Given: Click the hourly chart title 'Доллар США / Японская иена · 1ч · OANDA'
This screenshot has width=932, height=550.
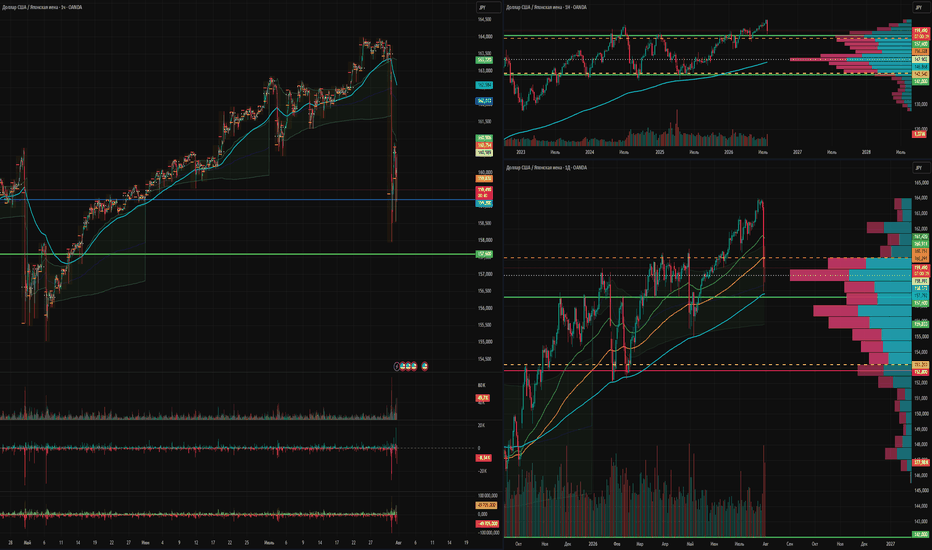Looking at the screenshot, I should 42,7.
